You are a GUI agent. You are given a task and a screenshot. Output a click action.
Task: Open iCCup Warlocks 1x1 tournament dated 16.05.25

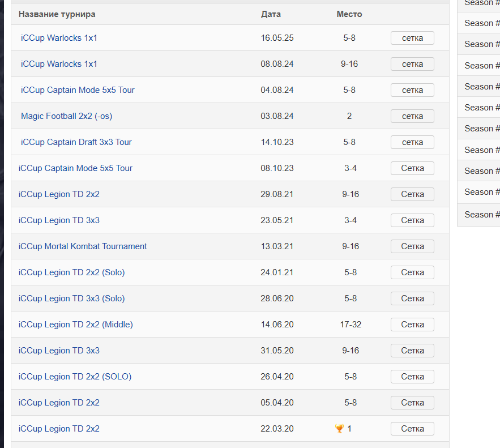point(59,38)
